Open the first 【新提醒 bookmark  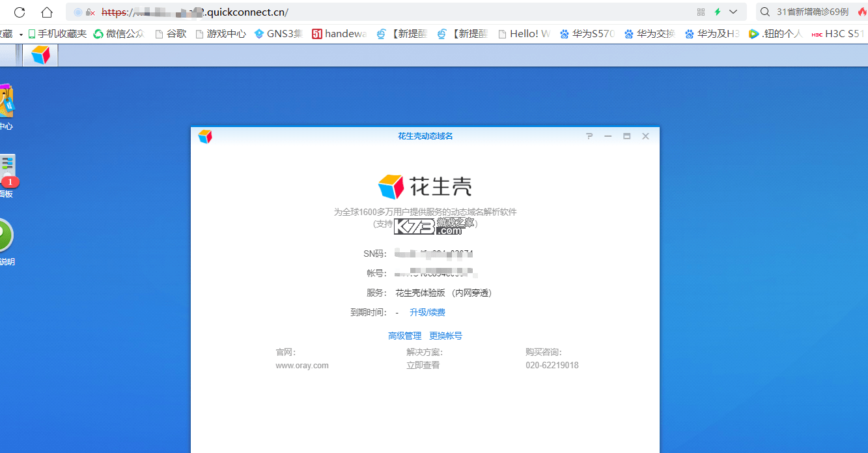(402, 34)
